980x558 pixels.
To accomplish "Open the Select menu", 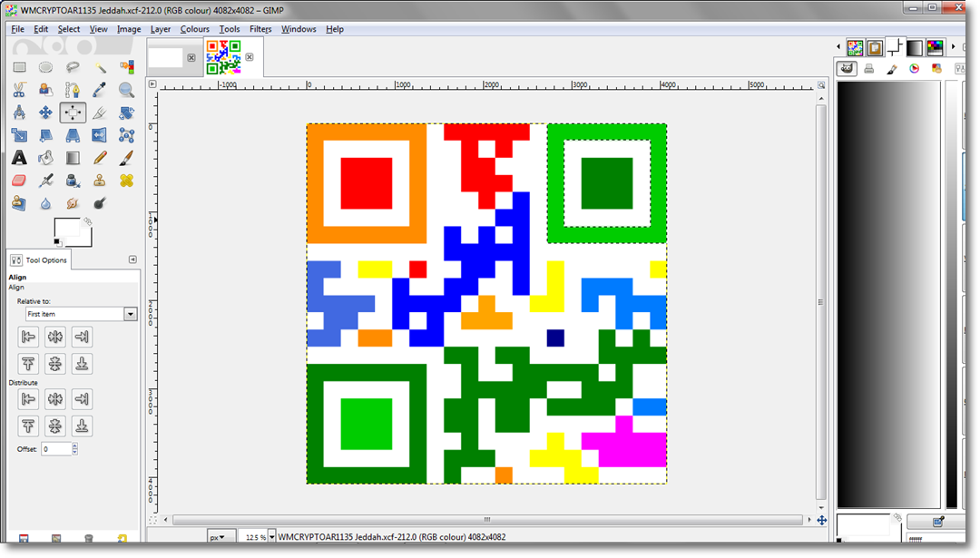I will pyautogui.click(x=69, y=29).
